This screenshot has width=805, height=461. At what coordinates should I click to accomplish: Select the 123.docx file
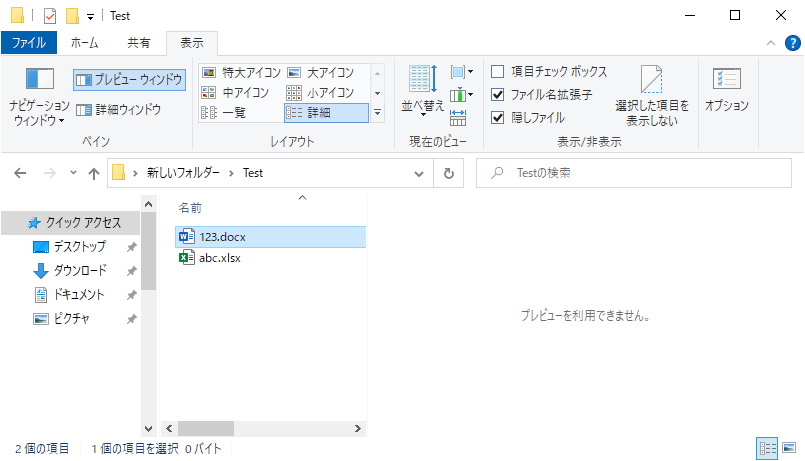click(271, 237)
